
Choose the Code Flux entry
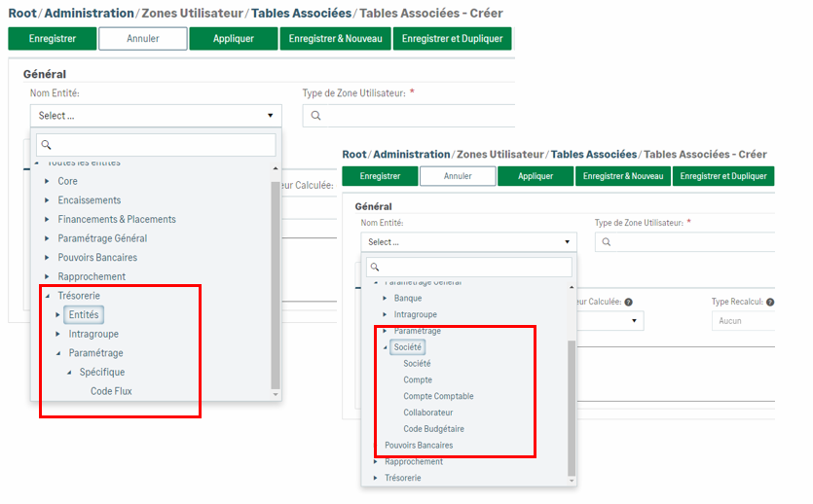(x=111, y=391)
